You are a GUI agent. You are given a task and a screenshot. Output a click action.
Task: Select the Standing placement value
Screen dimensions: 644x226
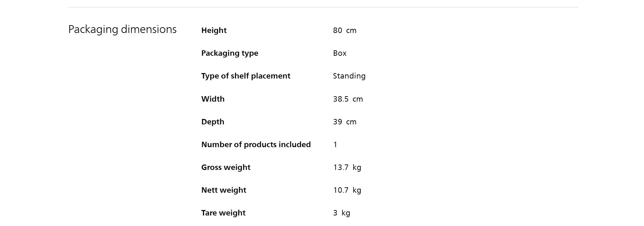[349, 76]
